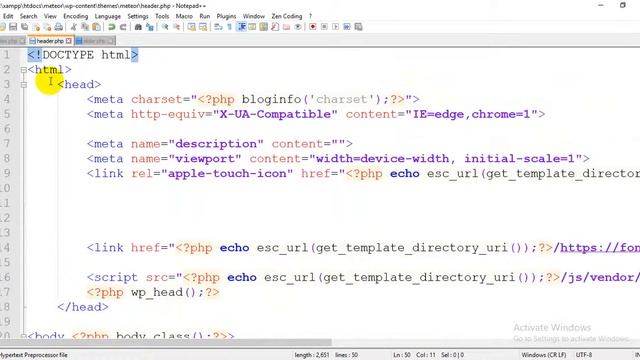
Task: Open Replace dialog from the toolbar icon
Action: (x=150, y=27)
